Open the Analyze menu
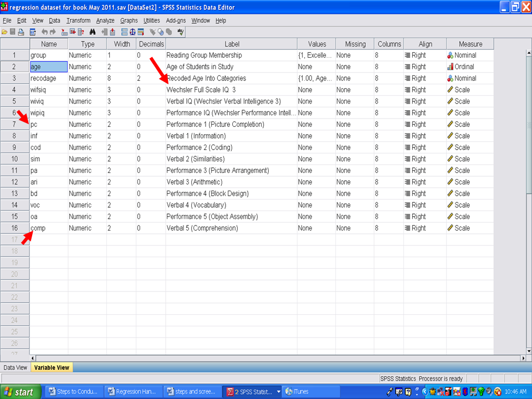 point(105,21)
